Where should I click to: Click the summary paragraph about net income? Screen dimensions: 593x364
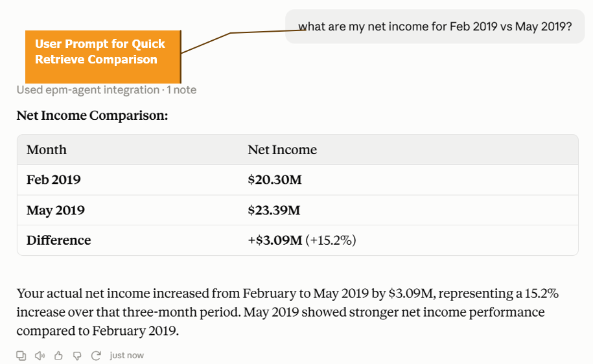[x=287, y=312]
